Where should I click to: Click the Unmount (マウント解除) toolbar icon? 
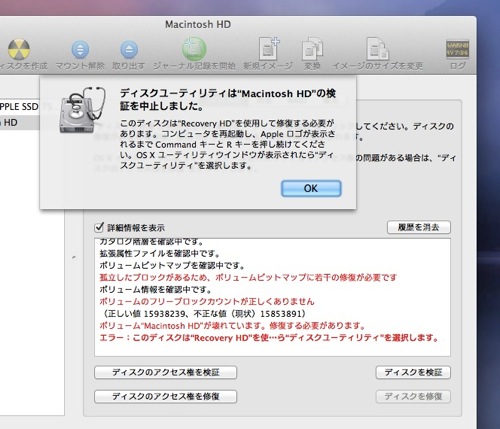click(x=80, y=49)
